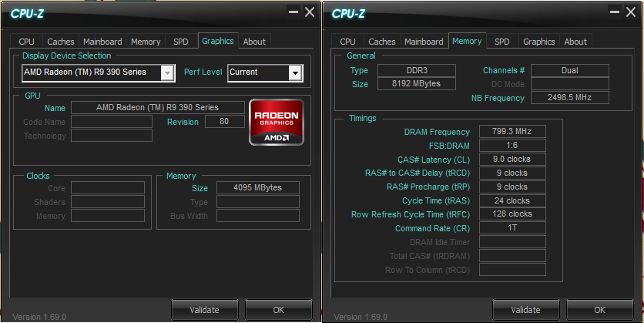
Task: Click the Cycle Time 24 clocks value
Action: 512,200
